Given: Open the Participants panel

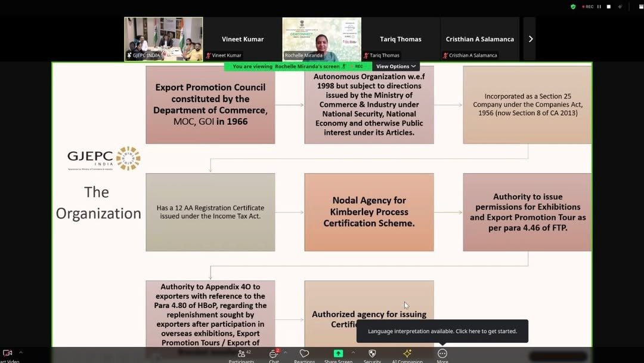Looking at the screenshot, I should [x=241, y=356].
